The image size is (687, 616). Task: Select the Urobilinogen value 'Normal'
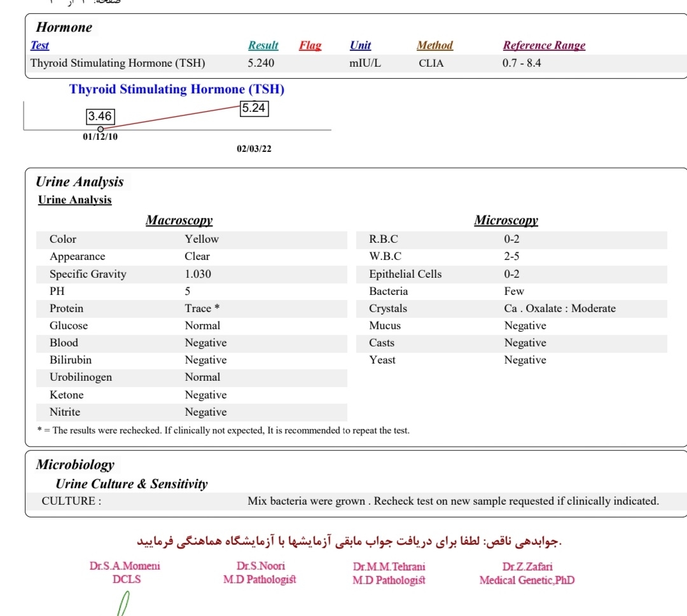[202, 378]
